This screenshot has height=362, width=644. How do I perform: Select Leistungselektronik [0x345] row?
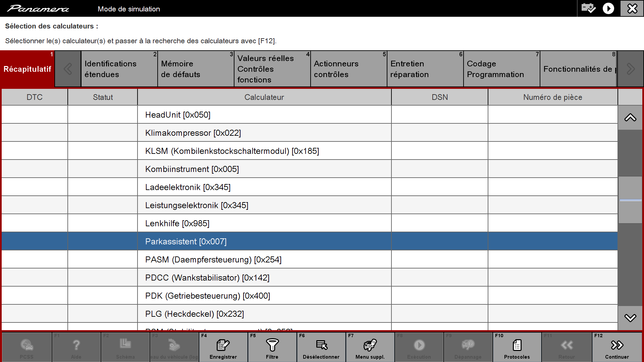310,205
